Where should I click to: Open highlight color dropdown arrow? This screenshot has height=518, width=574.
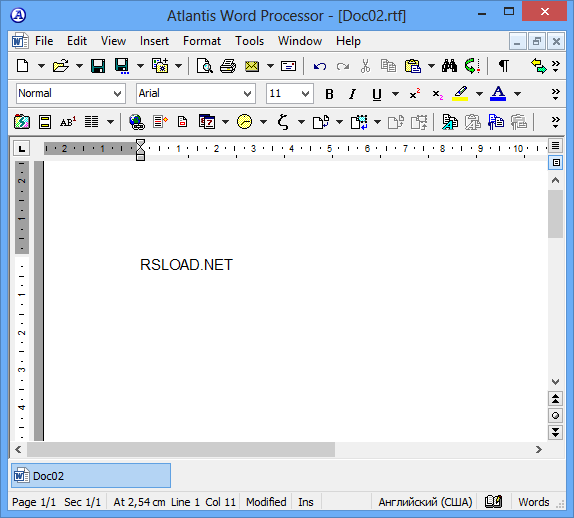point(479,94)
